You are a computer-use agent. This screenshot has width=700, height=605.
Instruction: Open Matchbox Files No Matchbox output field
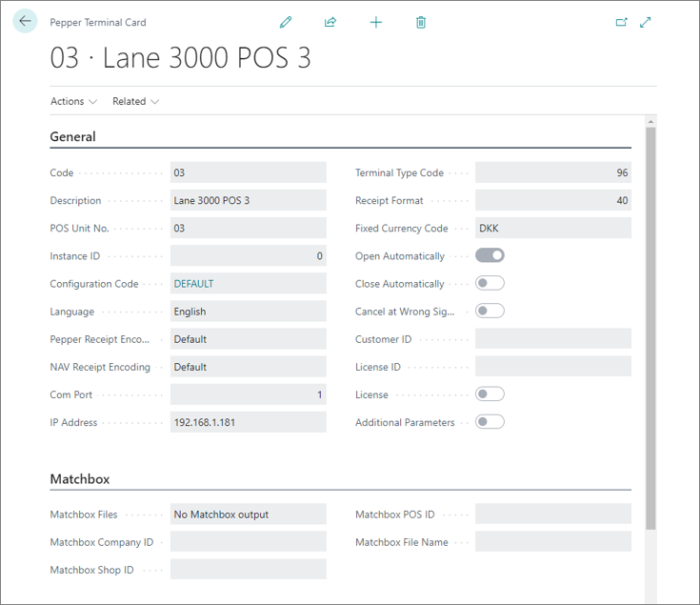click(x=249, y=514)
